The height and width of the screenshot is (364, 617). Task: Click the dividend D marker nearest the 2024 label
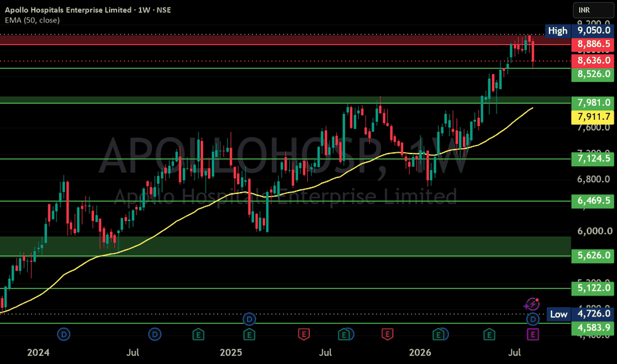click(64, 335)
